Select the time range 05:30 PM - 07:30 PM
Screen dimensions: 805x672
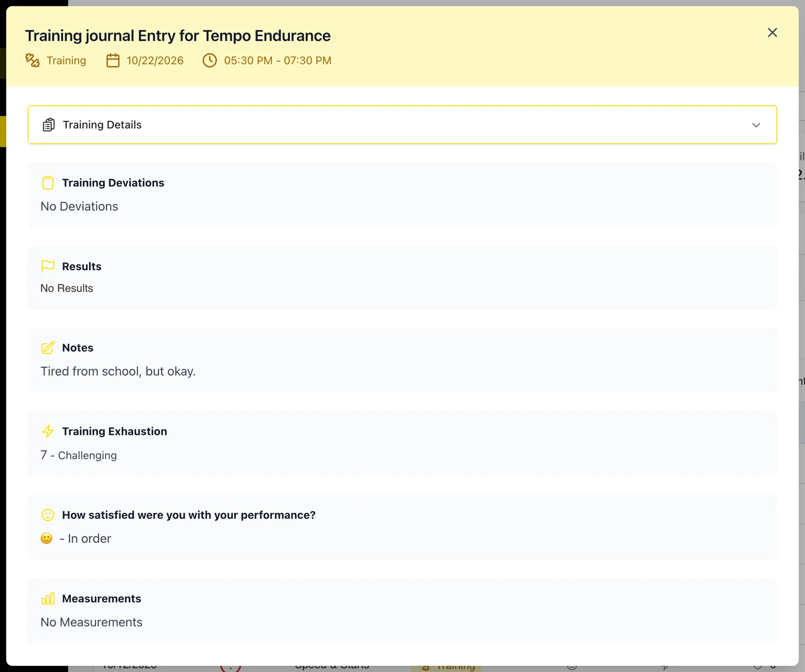[278, 60]
